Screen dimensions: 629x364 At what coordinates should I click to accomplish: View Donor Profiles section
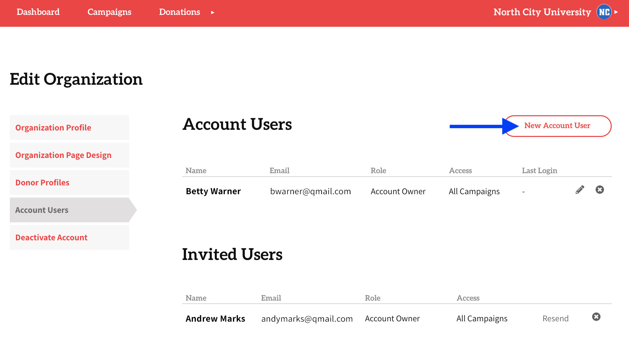pyautogui.click(x=42, y=182)
